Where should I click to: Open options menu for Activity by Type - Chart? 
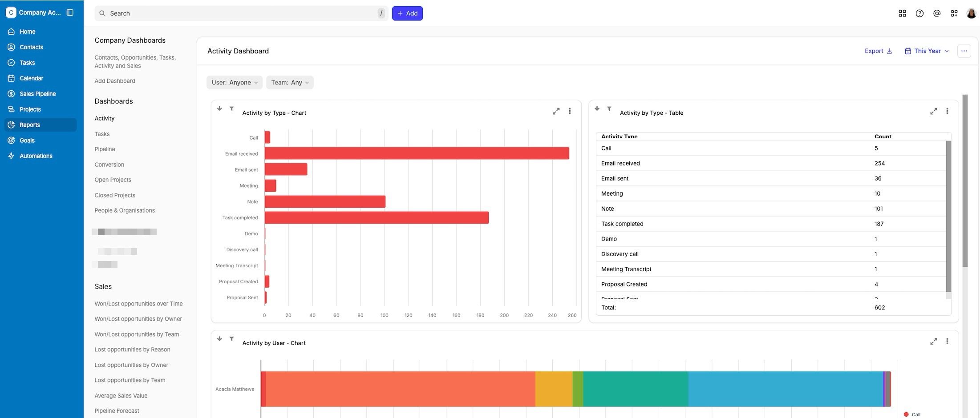click(570, 111)
